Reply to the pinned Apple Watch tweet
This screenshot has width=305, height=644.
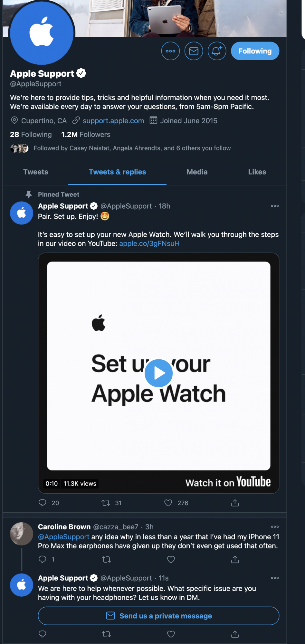(x=43, y=503)
